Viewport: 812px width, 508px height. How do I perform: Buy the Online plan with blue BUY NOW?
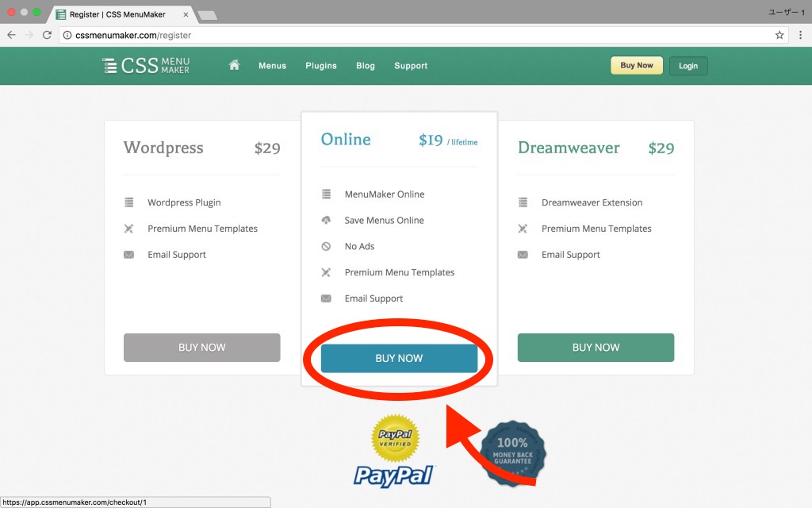(400, 358)
